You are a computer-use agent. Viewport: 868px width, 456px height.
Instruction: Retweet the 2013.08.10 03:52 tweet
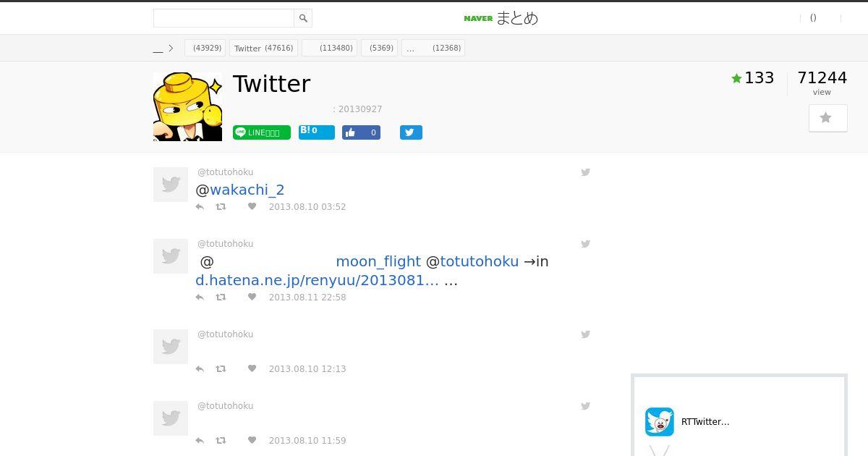[x=221, y=207]
